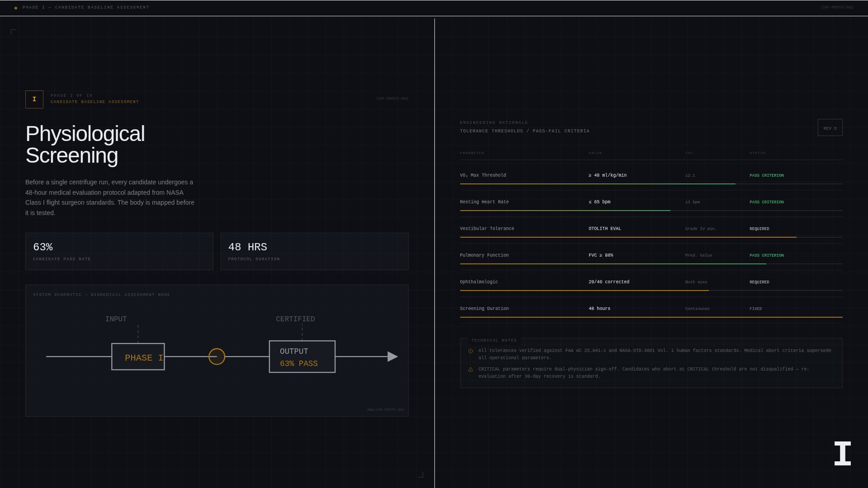Screen dimensions: 868x488
Task: Click the large I monogram at bottom right
Action: pyautogui.click(x=843, y=453)
